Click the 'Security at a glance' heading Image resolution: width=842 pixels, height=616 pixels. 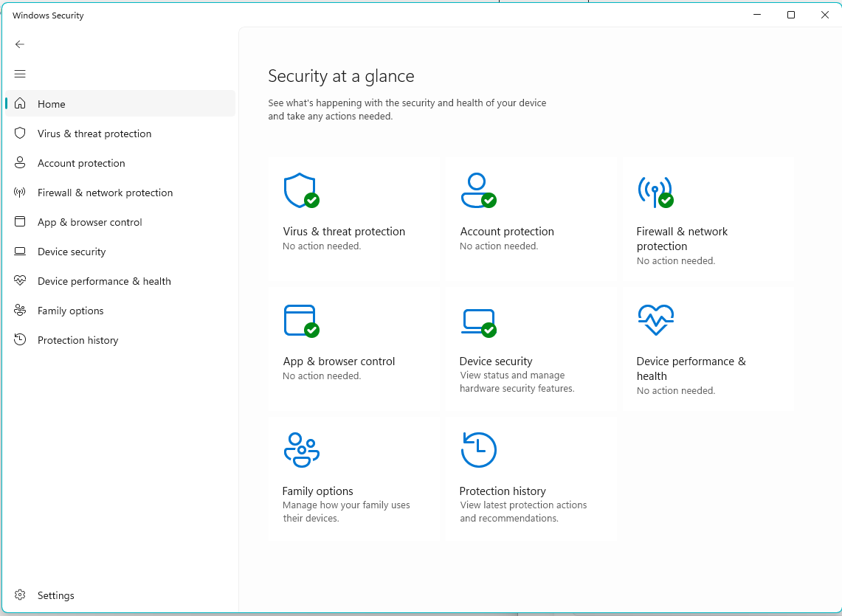click(341, 76)
